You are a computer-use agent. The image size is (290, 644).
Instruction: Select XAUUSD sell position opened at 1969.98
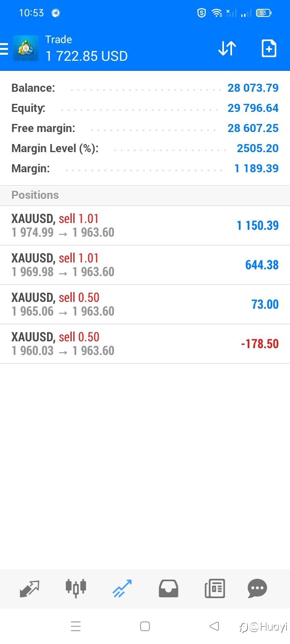(x=145, y=265)
